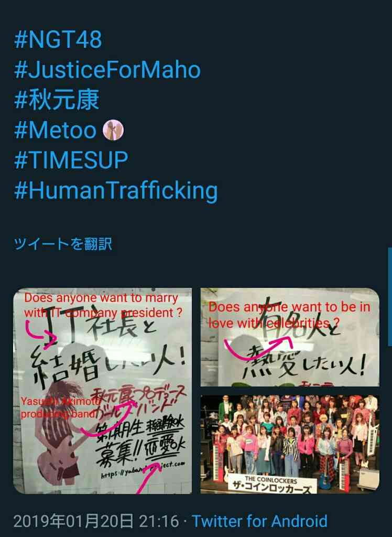The width and height of the screenshot is (392, 537).
Task: Click THE COINLOCKERS sign in the photo
Action: click(x=272, y=483)
